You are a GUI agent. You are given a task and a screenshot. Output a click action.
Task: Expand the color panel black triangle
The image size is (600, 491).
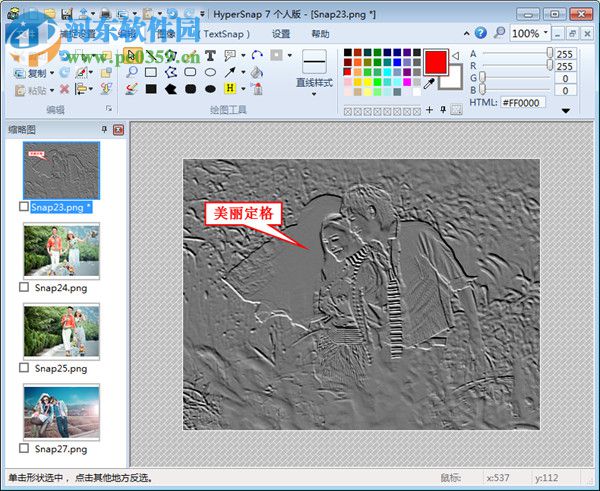click(x=566, y=111)
